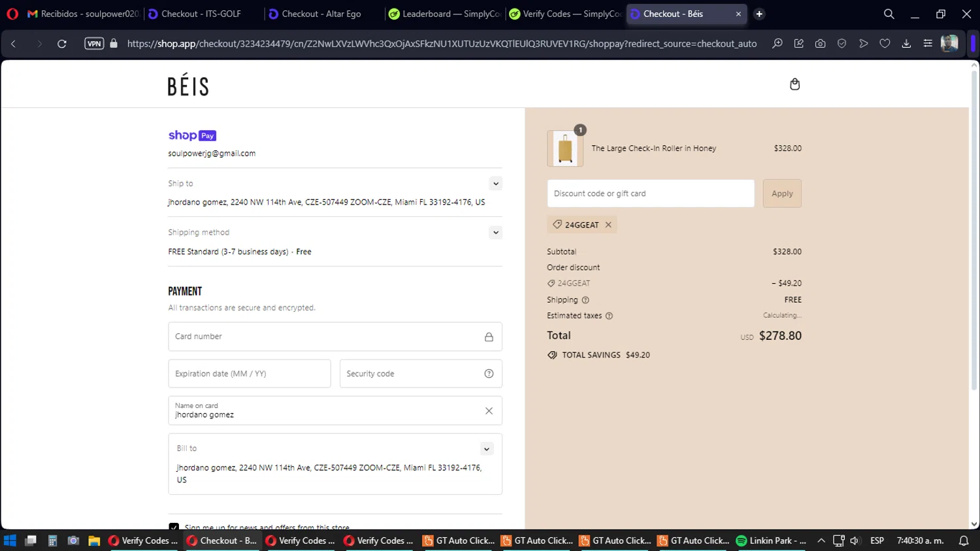This screenshot has height=551, width=980.
Task: Go back with the browser back arrow
Action: pos(14,44)
